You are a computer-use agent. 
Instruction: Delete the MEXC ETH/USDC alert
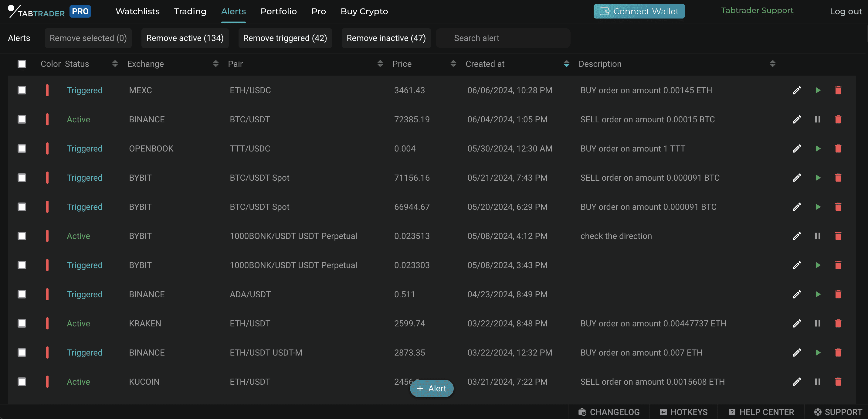click(x=838, y=90)
